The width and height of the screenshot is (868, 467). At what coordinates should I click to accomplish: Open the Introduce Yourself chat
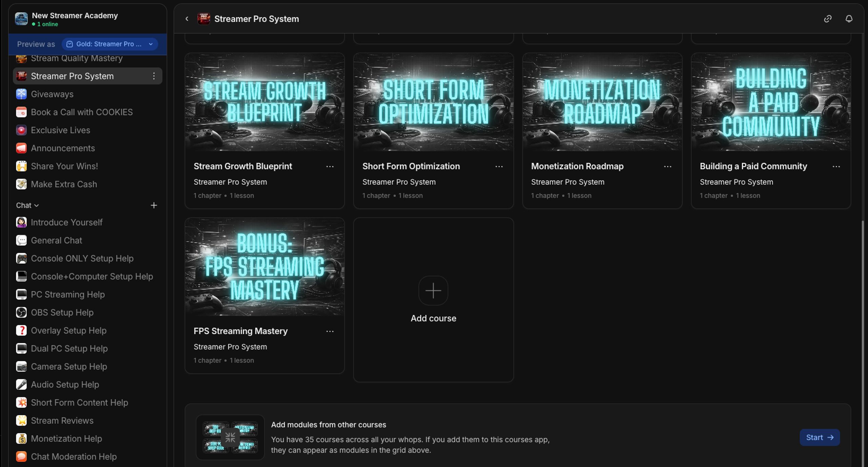87,222
